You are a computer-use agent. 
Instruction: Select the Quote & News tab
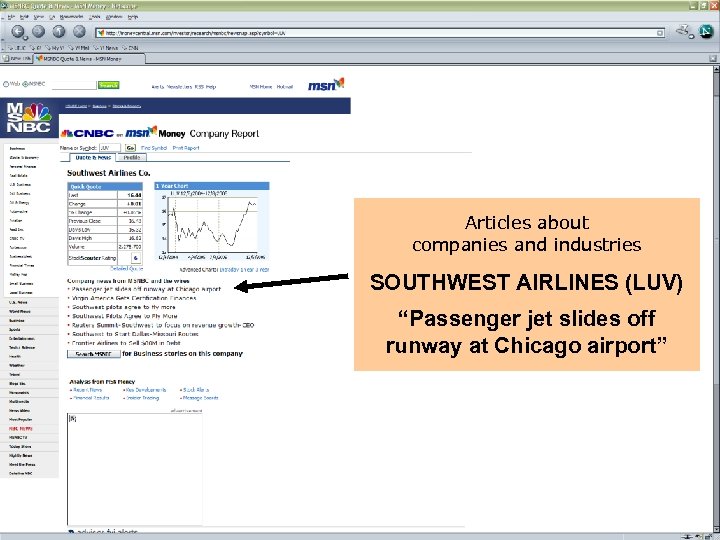pos(93,158)
